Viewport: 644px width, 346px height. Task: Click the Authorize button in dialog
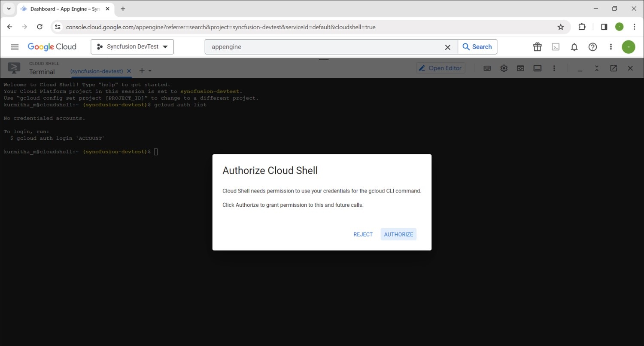coord(398,234)
